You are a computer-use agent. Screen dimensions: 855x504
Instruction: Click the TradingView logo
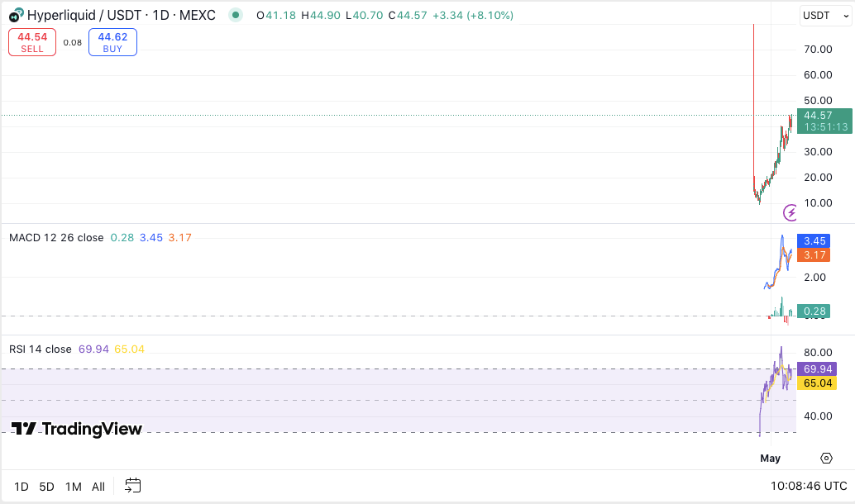pos(77,429)
